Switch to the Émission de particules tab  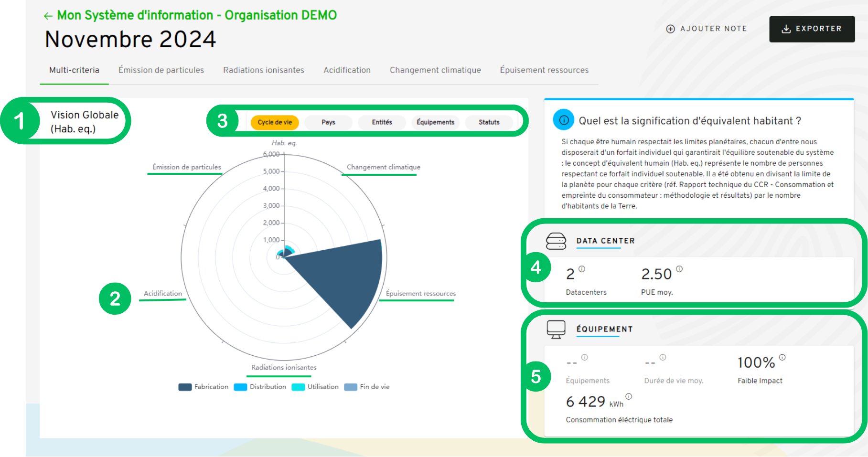[x=161, y=70]
